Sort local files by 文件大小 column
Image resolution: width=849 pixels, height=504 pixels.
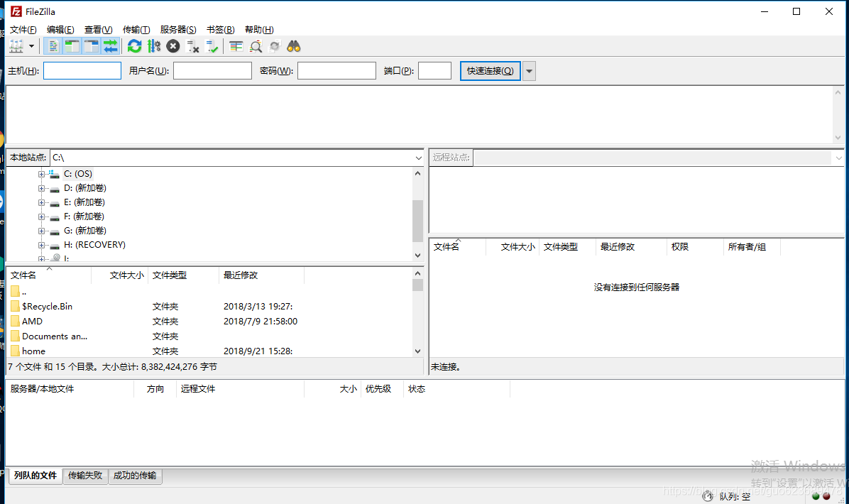(120, 275)
